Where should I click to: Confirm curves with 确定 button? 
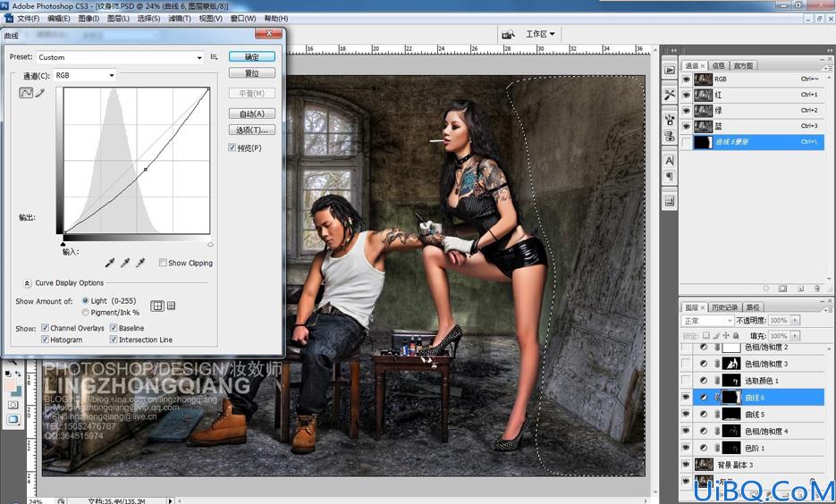point(252,56)
